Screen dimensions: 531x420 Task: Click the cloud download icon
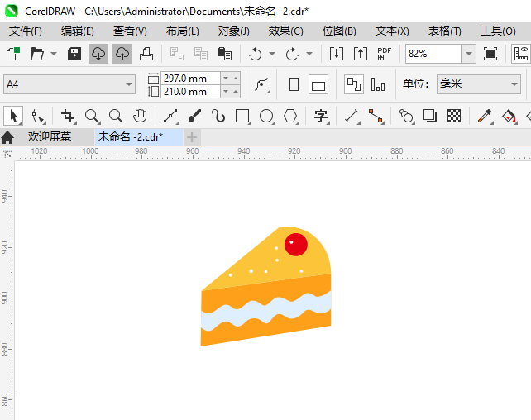(98, 54)
